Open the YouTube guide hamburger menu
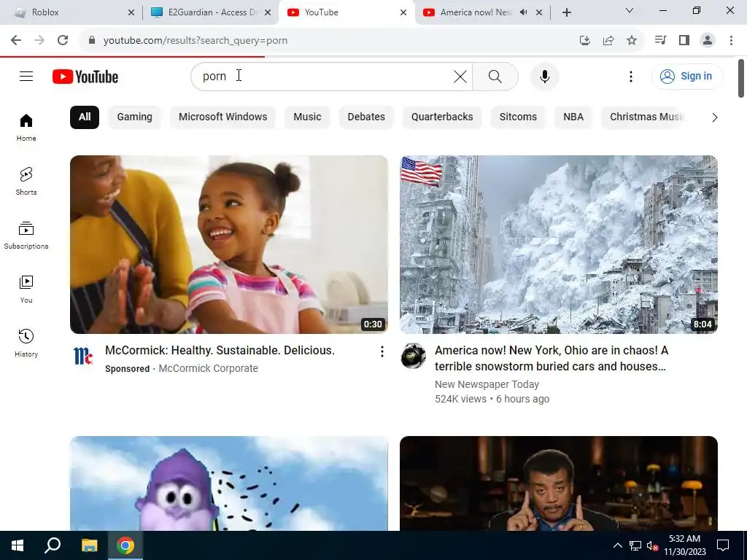This screenshot has width=747, height=560. tap(26, 76)
